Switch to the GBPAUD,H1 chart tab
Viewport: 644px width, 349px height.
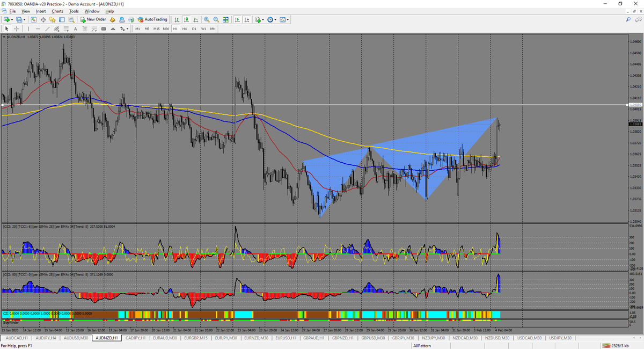coord(314,338)
